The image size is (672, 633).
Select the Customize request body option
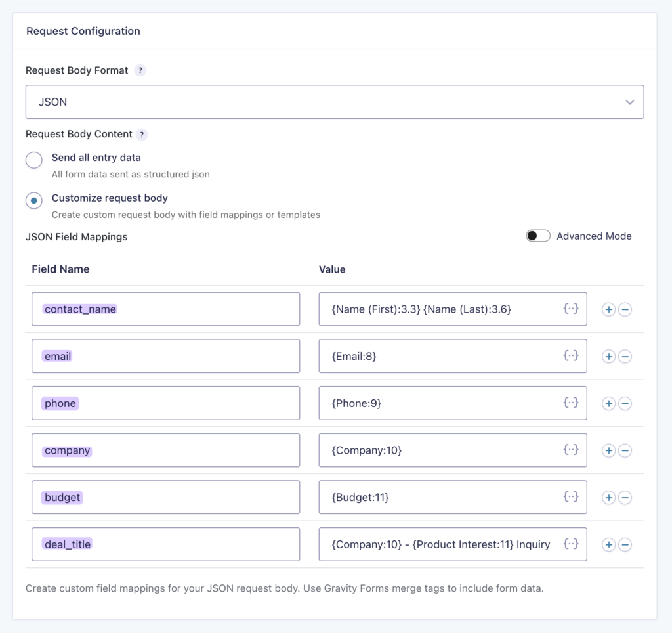[33, 200]
